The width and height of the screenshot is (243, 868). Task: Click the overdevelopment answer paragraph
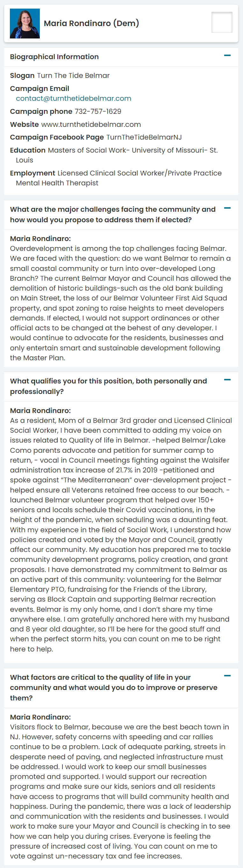click(x=120, y=303)
